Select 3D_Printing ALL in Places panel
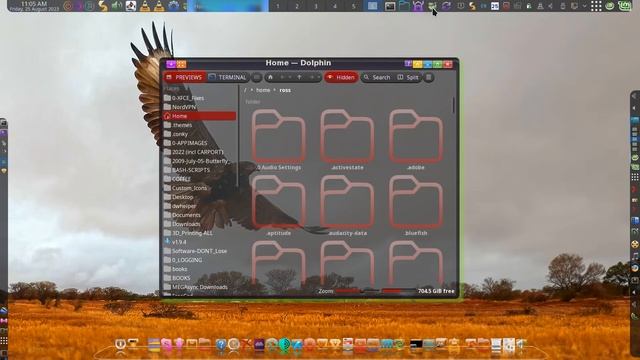The height and width of the screenshot is (360, 640). (x=200, y=233)
